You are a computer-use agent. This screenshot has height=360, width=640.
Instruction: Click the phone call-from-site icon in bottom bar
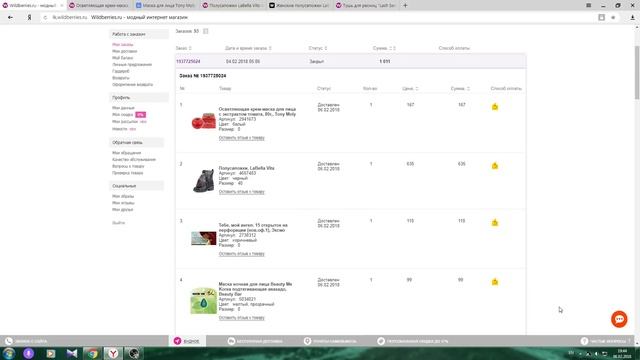click(9, 341)
